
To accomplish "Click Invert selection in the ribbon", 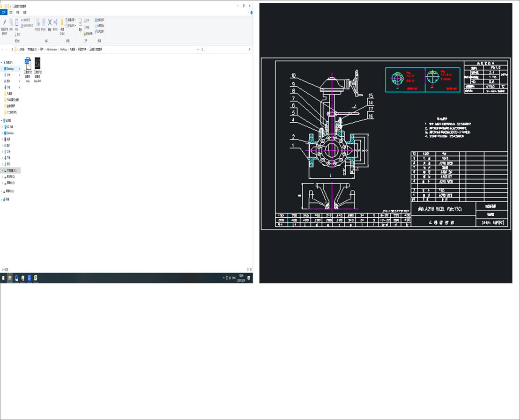I will 99,31.
